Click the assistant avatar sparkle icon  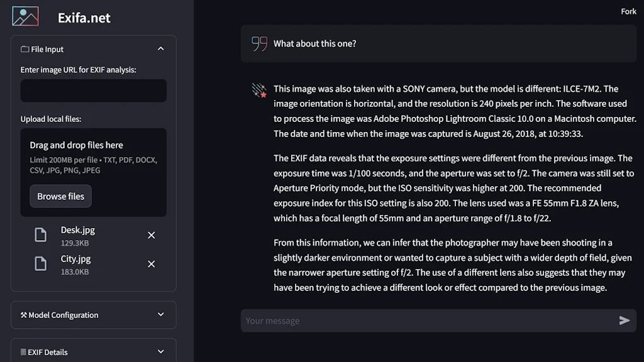[x=259, y=90]
